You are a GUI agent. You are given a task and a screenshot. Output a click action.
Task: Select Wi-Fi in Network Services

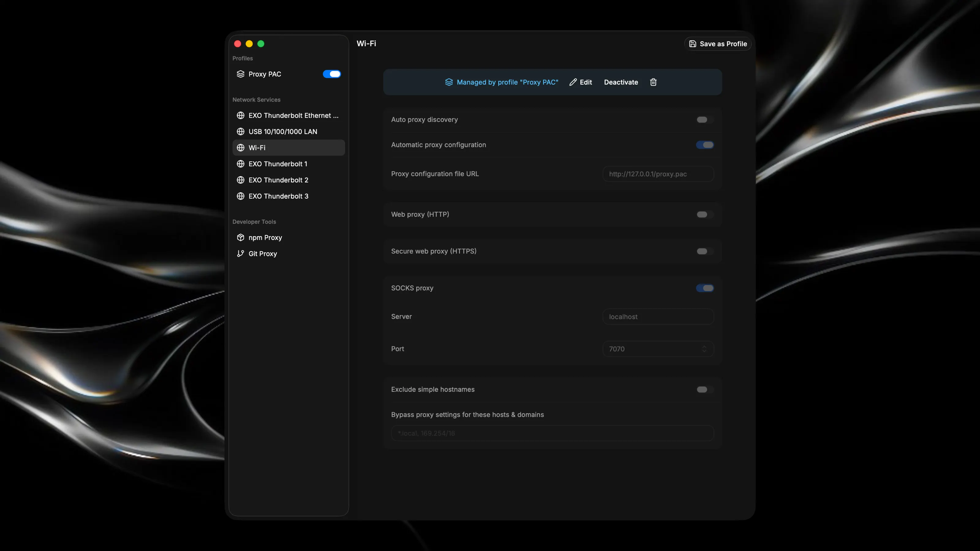tap(289, 148)
